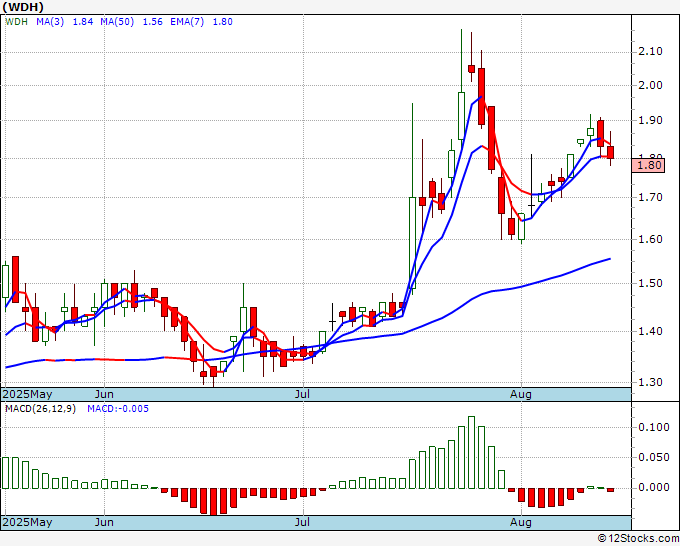
Task: Select the WDH ticker label in legend
Action: 17,22
